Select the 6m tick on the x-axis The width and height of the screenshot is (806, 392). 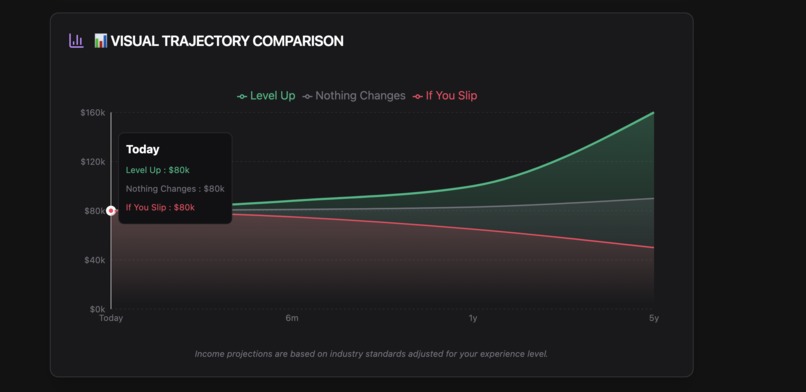pyautogui.click(x=292, y=318)
